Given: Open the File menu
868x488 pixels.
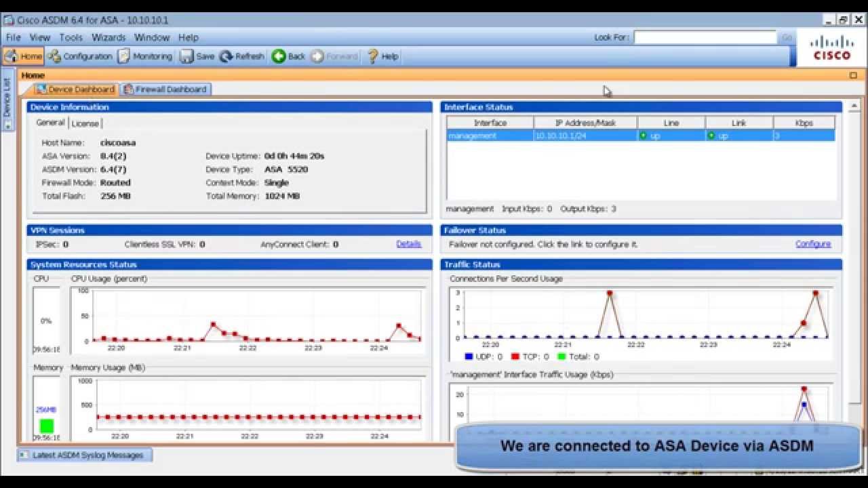Looking at the screenshot, I should click(x=13, y=37).
